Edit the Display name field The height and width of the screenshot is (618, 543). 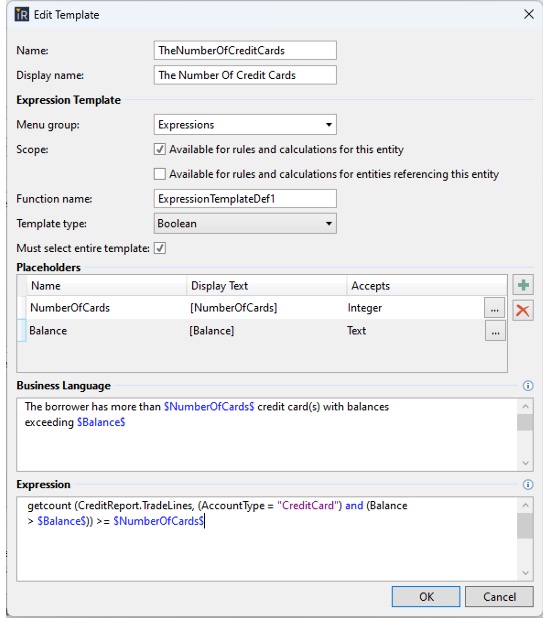pyautogui.click(x=245, y=75)
